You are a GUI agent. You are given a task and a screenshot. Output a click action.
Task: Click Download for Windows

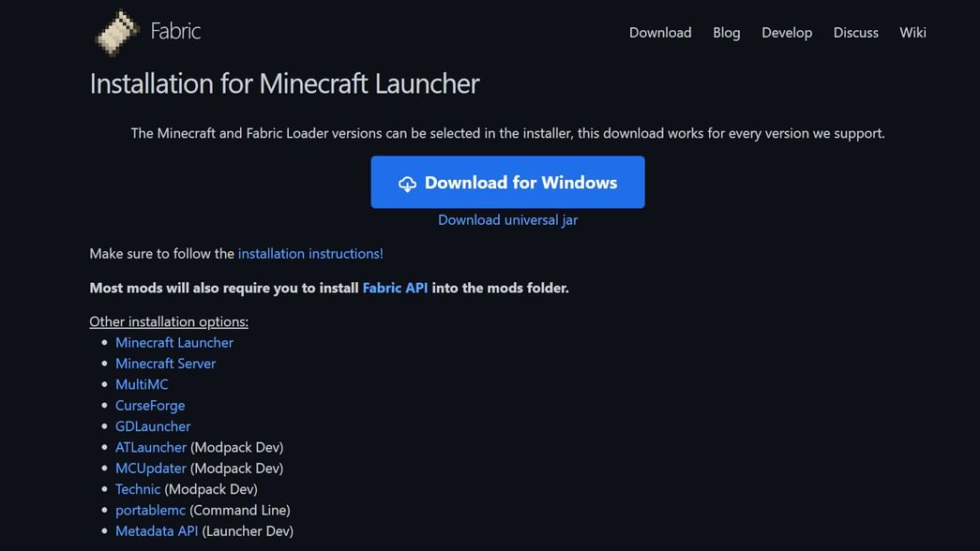click(507, 182)
